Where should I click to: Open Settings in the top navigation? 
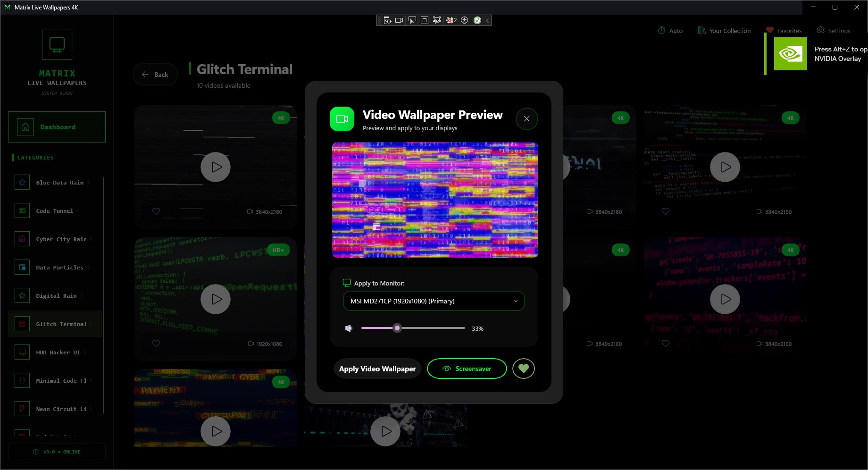(x=834, y=31)
